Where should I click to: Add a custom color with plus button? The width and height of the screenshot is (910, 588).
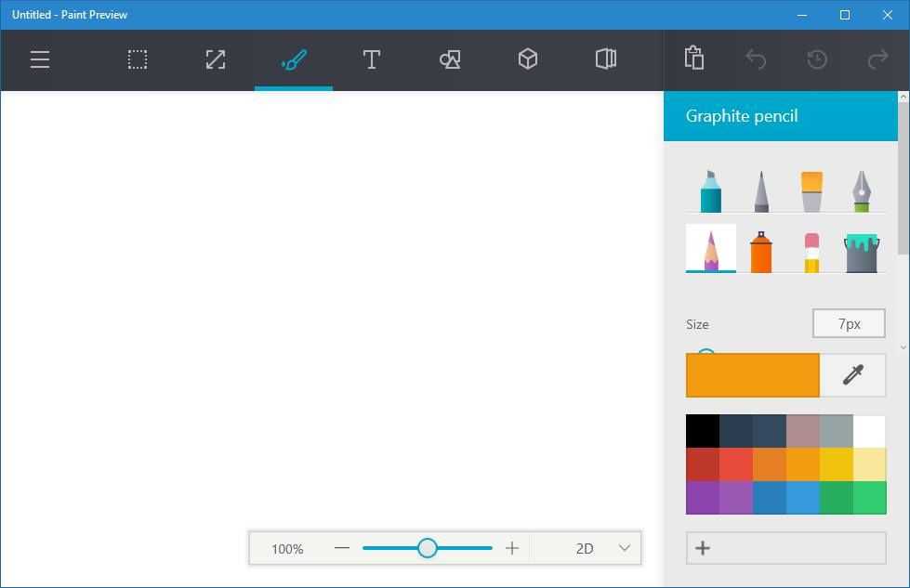tap(704, 548)
